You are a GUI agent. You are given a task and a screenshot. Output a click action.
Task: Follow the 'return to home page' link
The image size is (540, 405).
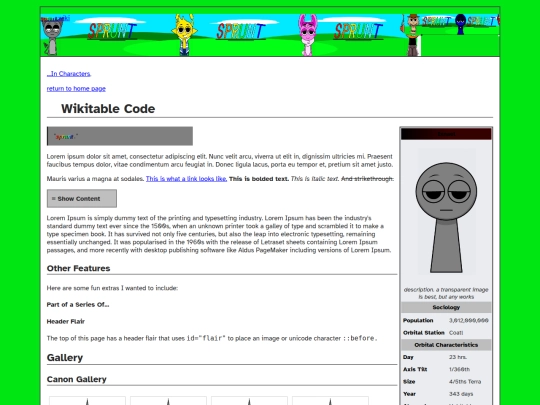(76, 89)
